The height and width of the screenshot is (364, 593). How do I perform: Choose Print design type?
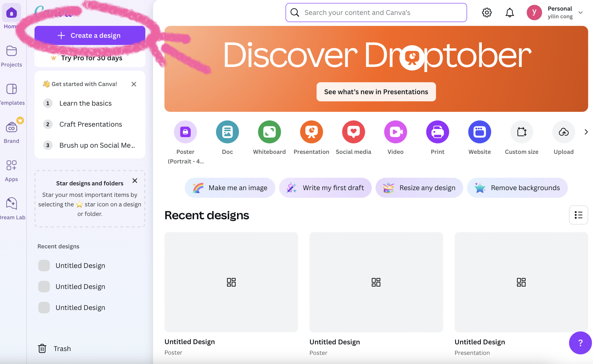[x=437, y=132]
